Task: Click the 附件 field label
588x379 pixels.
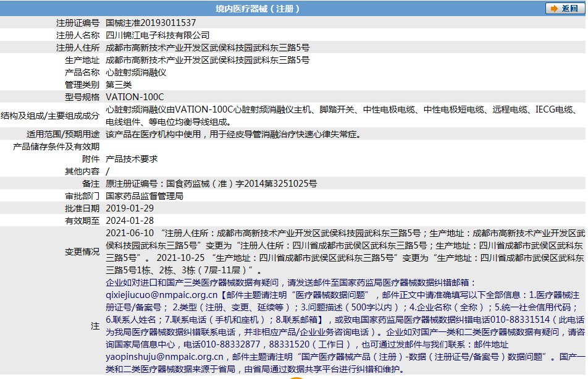Action: pos(91,159)
